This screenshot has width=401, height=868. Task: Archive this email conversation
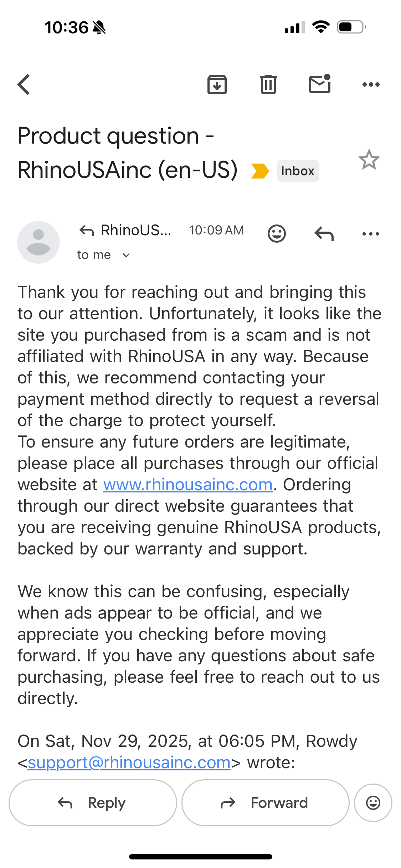(217, 85)
